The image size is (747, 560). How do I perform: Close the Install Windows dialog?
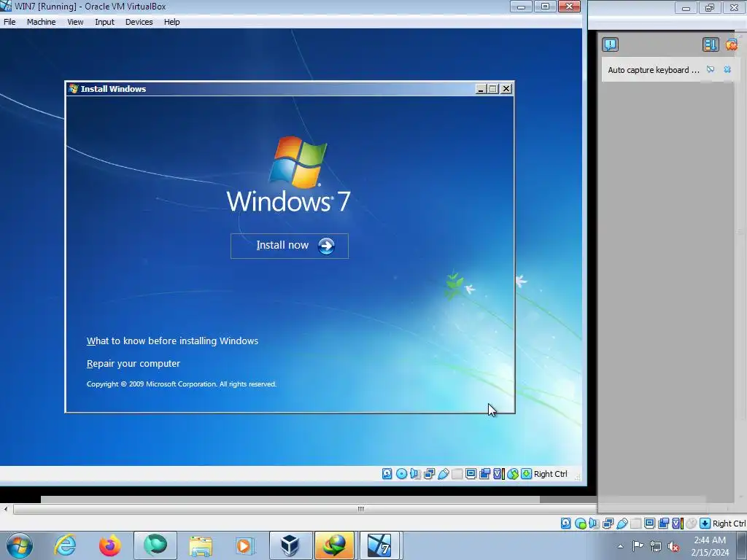pyautogui.click(x=506, y=89)
